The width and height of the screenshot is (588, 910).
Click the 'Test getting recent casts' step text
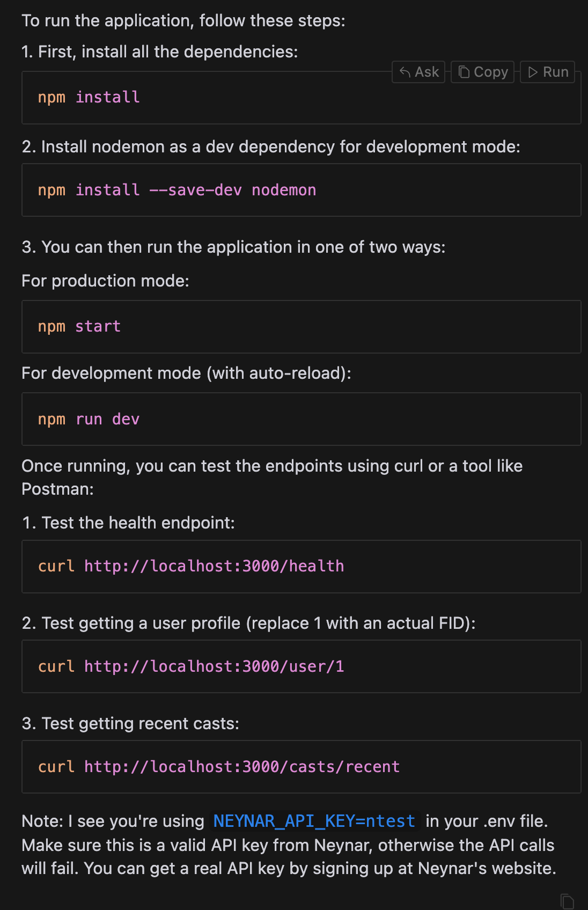(141, 723)
